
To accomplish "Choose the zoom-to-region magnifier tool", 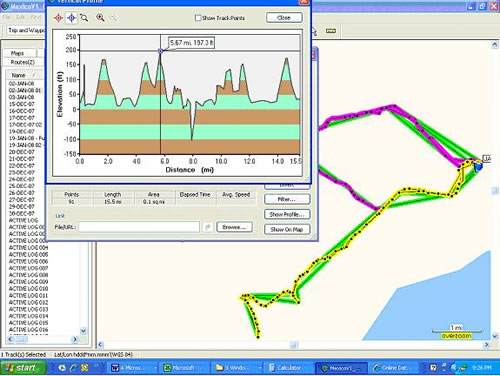I will coord(84,18).
